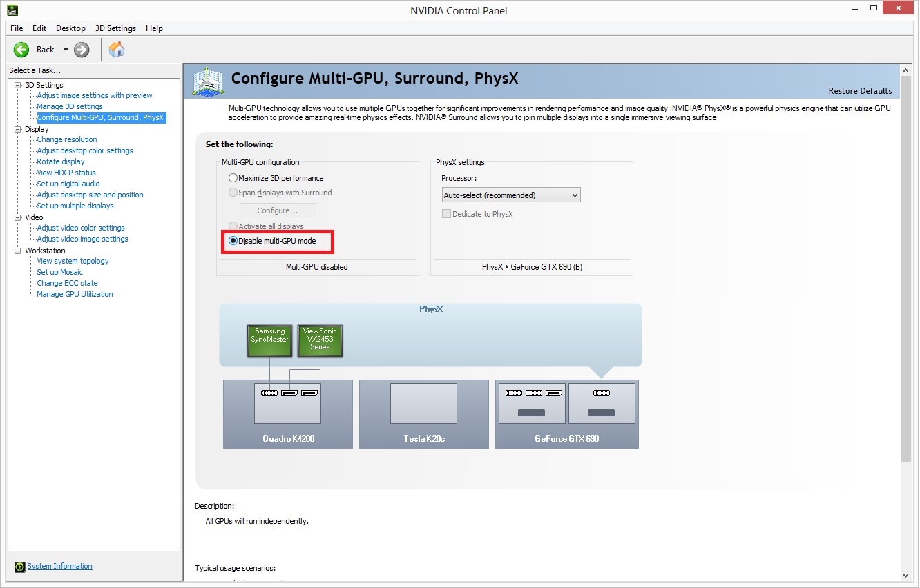The width and height of the screenshot is (920, 588).
Task: Select the ViewSonic VX2453 display icon
Action: [x=320, y=340]
